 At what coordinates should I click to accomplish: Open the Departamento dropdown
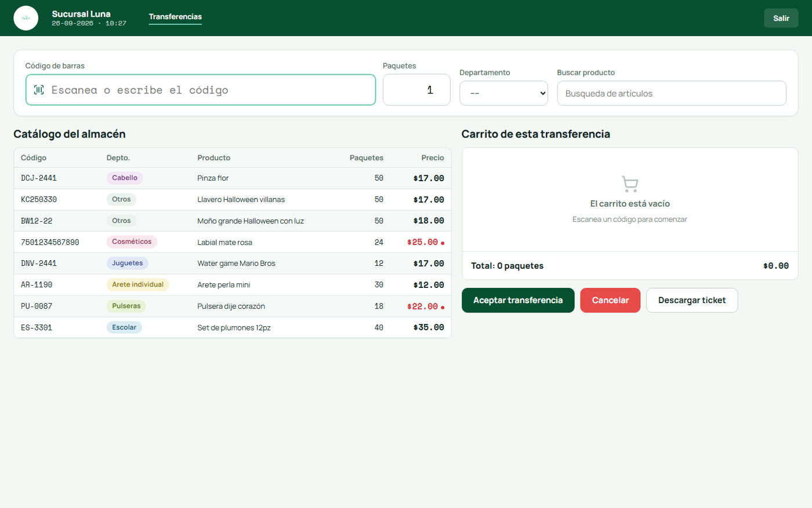[x=503, y=93]
